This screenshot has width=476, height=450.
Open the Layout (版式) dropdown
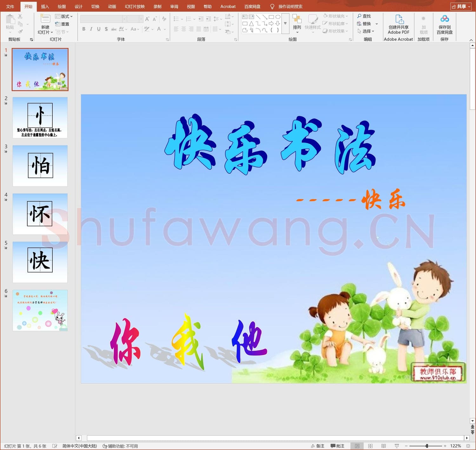click(x=64, y=16)
